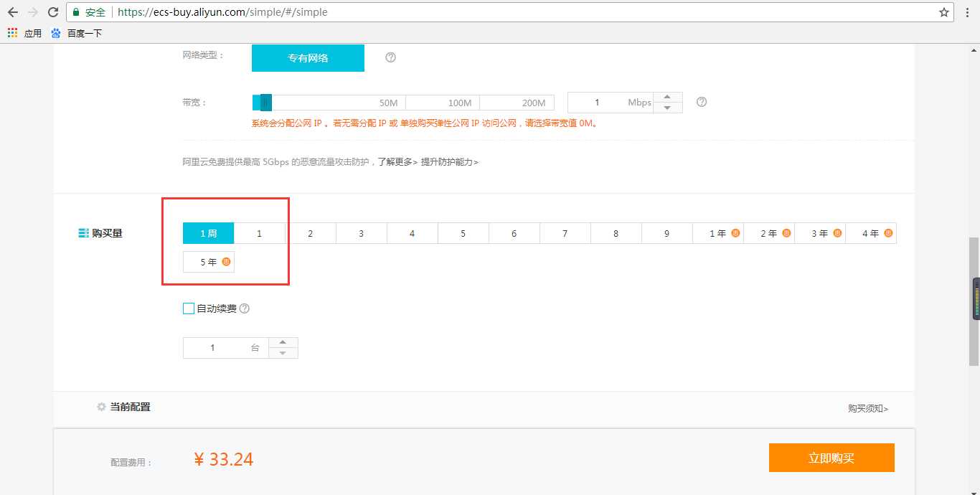Select the 9 month duration option
This screenshot has width=980, height=495.
[x=667, y=233]
